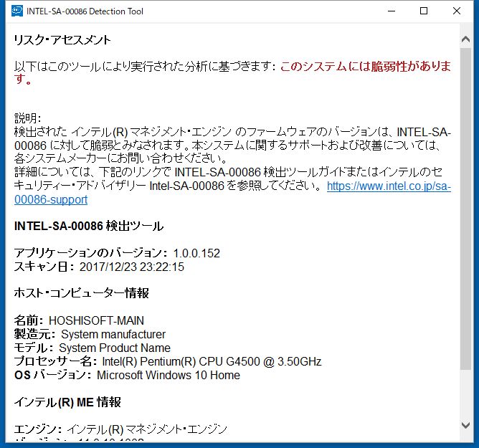
Task: Click the ホスト・コンピューター情報 heading
Action: click(x=81, y=293)
